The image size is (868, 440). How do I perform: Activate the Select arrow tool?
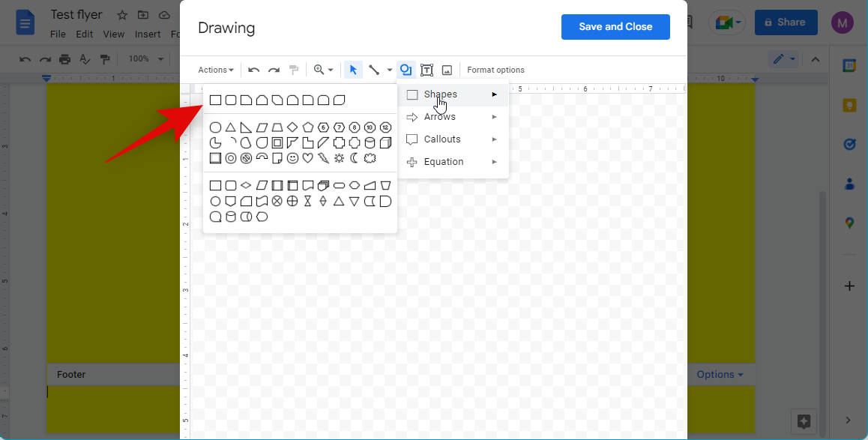[353, 70]
